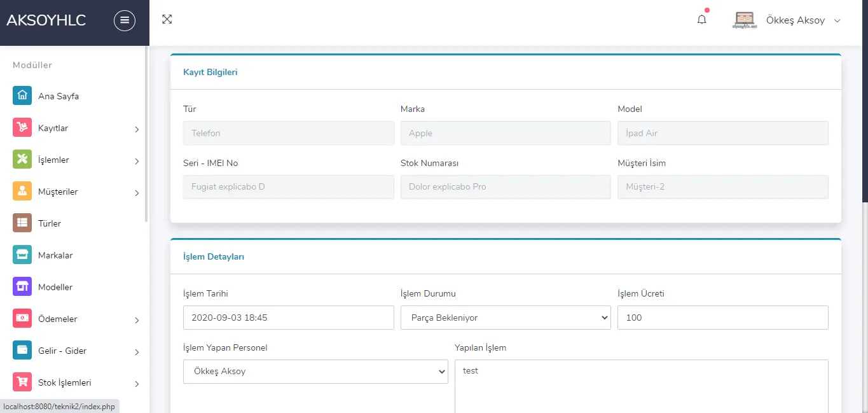Click the Yapılan İşlem text area
This screenshot has height=413, width=868.
pos(642,386)
